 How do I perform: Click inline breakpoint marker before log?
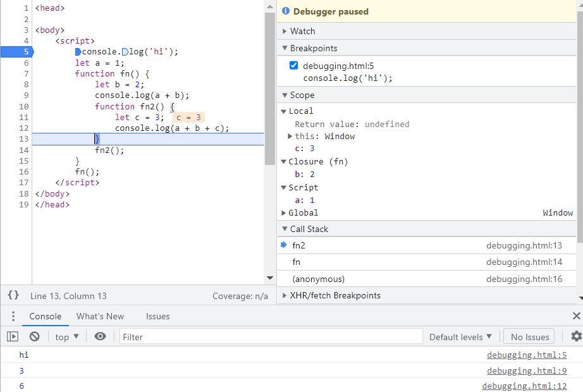click(125, 52)
